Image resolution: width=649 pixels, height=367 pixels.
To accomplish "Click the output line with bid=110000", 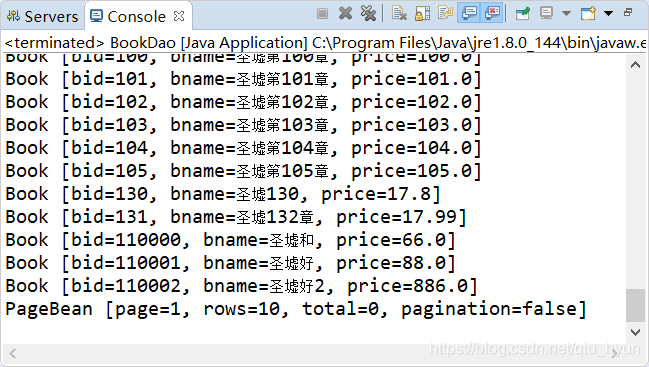I will [x=231, y=240].
